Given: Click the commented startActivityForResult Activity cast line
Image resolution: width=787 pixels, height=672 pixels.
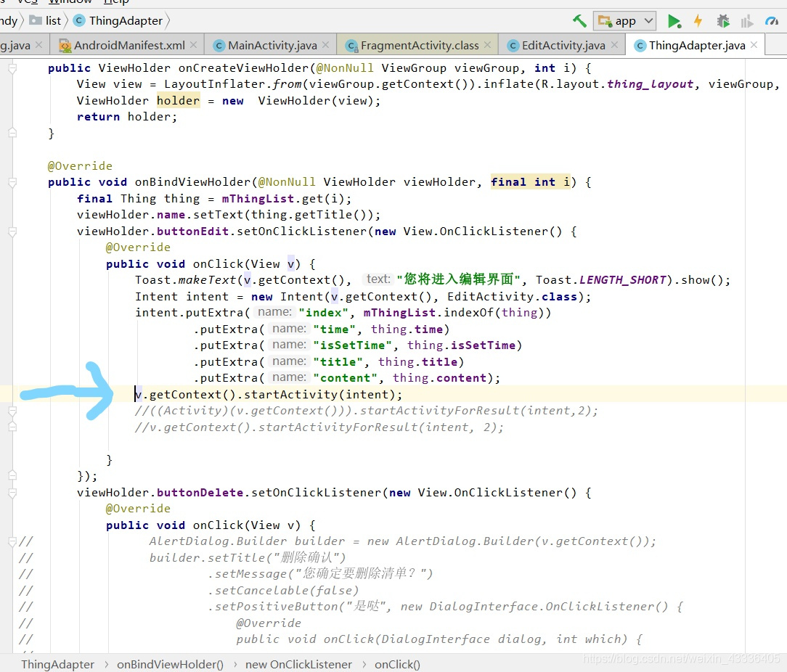Looking at the screenshot, I should coord(367,411).
